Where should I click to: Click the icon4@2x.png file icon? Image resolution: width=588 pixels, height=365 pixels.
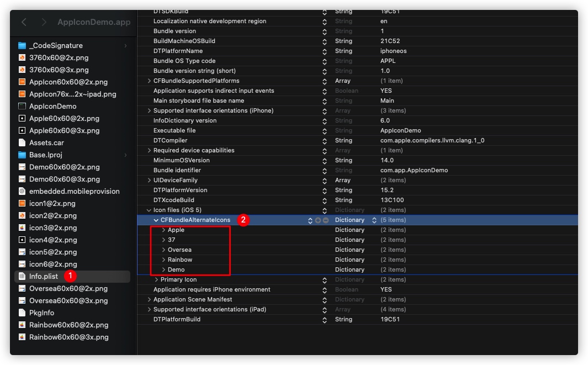point(22,240)
